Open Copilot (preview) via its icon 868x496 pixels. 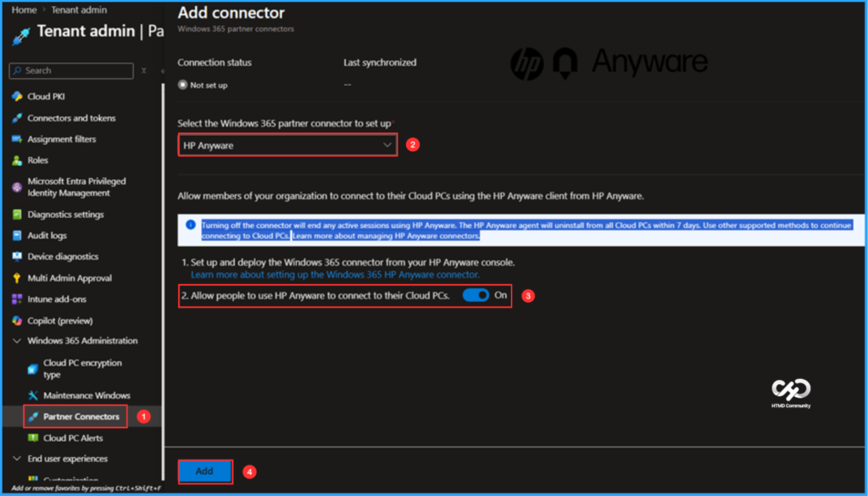click(x=17, y=320)
